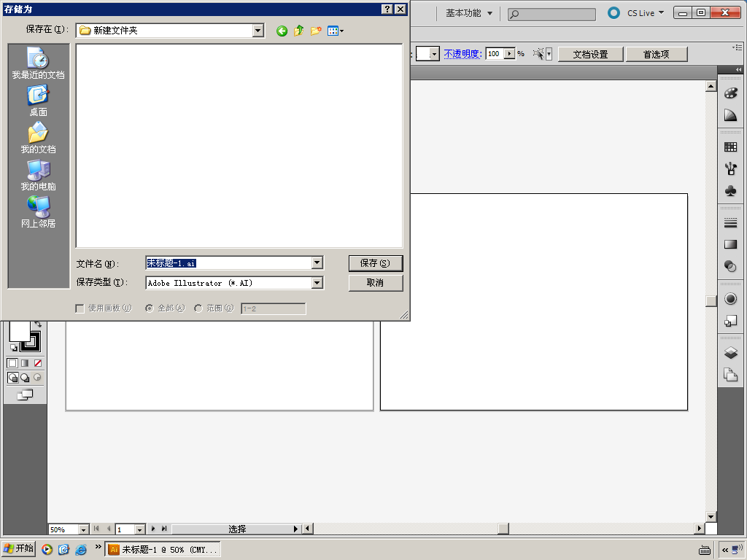Set paint mode to Color
The width and height of the screenshot is (747, 560).
point(12,363)
